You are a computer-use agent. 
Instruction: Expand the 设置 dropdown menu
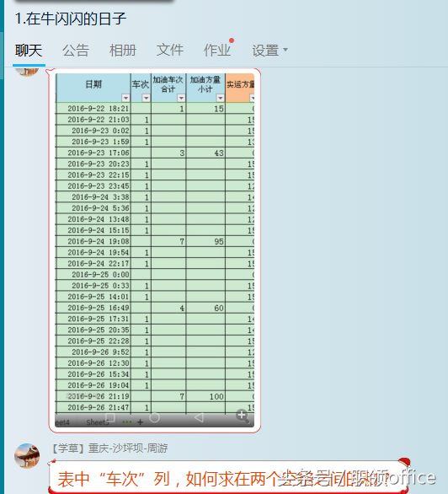click(269, 51)
